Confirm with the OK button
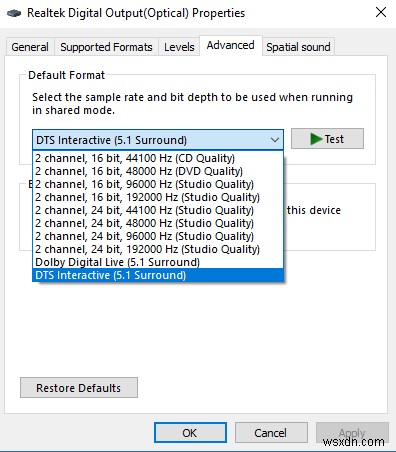Image resolution: width=396 pixels, height=452 pixels. [190, 433]
